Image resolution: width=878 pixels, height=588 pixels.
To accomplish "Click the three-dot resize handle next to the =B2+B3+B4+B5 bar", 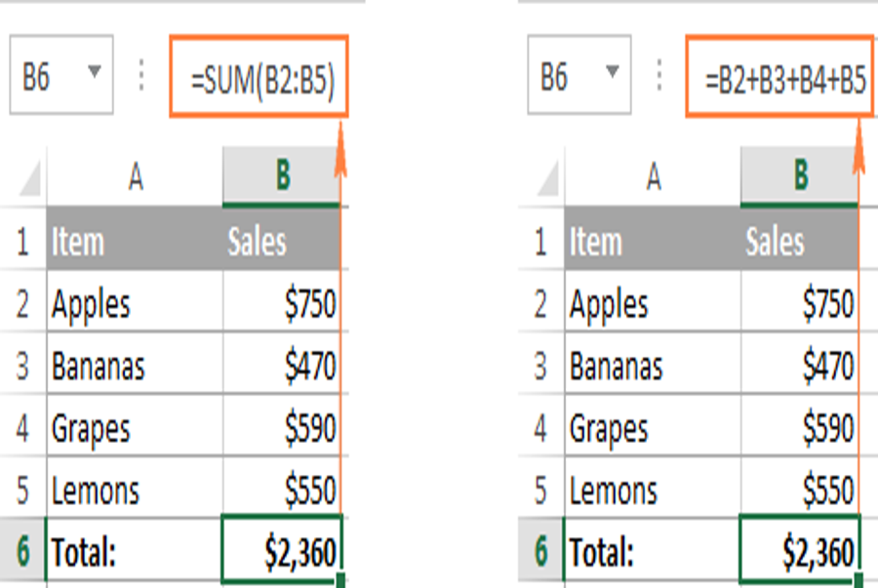I will [660, 77].
